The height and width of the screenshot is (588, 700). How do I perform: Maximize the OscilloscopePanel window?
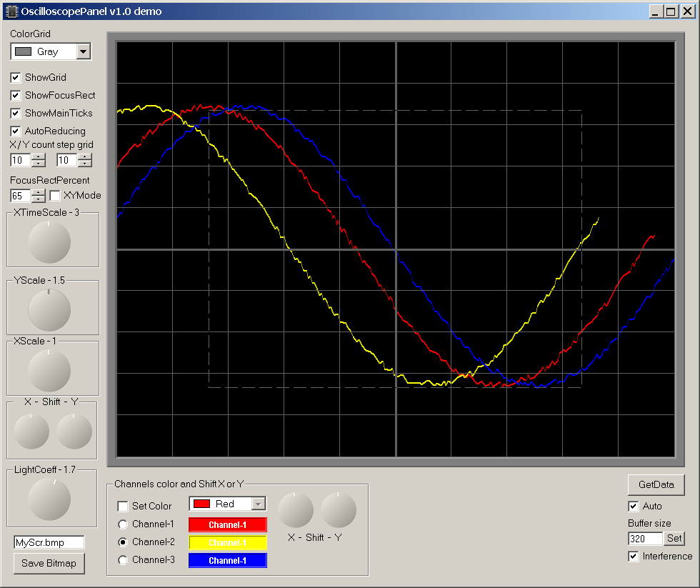click(x=671, y=11)
